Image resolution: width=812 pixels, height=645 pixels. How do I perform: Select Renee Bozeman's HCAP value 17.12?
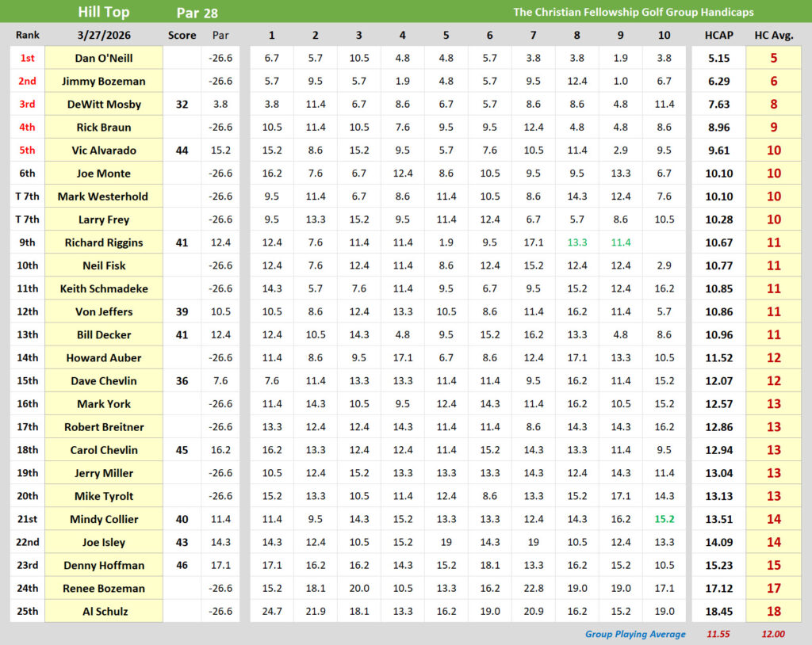coord(718,588)
